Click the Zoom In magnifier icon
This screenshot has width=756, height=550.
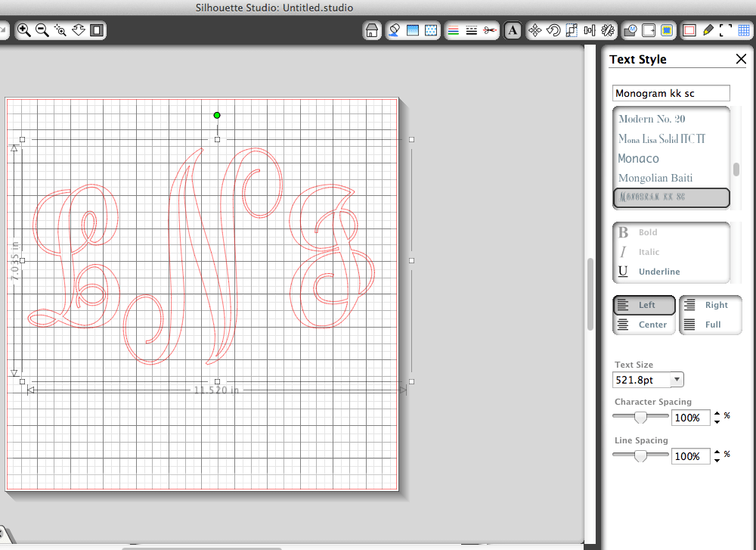[x=23, y=30]
